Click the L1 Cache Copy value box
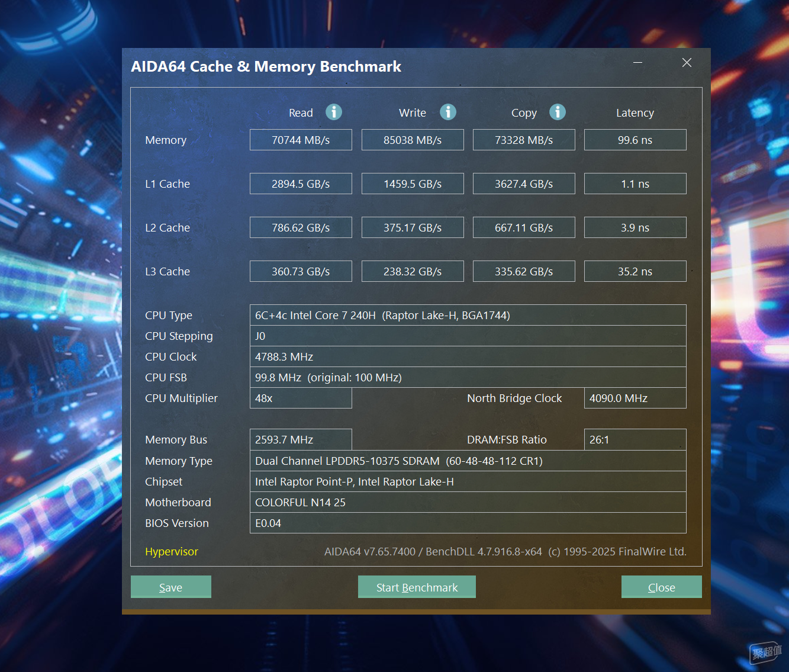This screenshot has height=672, width=789. tap(524, 184)
